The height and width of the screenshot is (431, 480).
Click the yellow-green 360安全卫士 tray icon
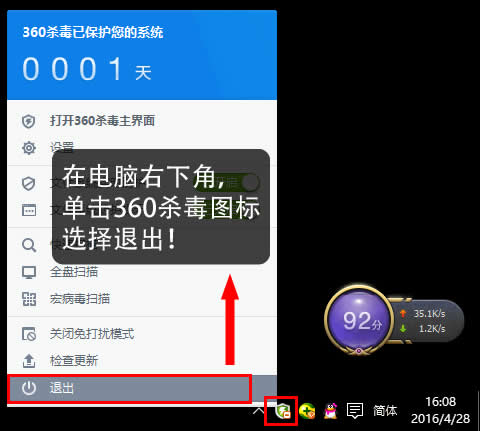click(307, 411)
